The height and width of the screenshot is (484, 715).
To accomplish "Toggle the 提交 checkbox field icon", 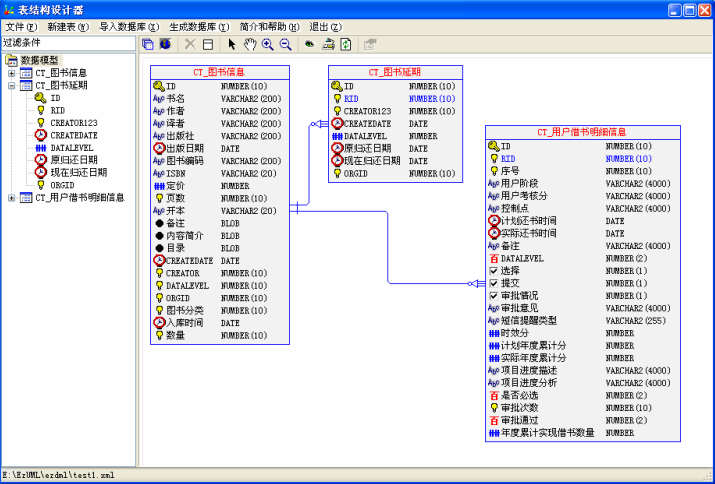I will click(x=493, y=283).
